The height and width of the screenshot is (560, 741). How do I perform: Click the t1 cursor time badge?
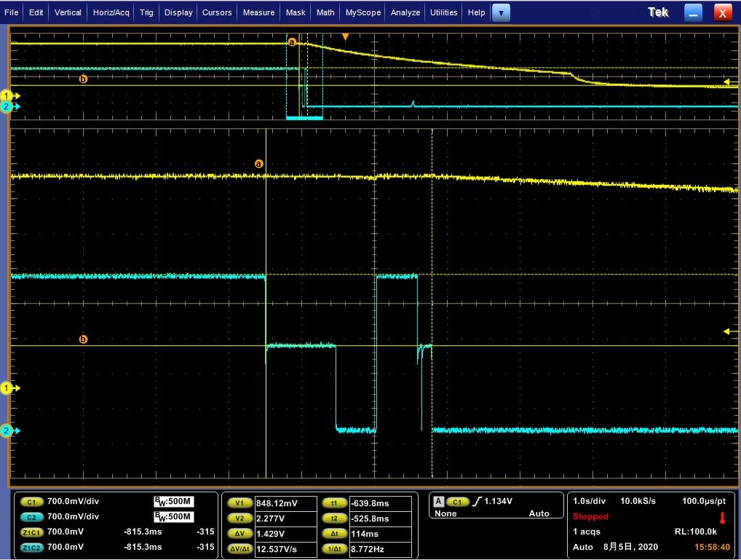pyautogui.click(x=334, y=503)
